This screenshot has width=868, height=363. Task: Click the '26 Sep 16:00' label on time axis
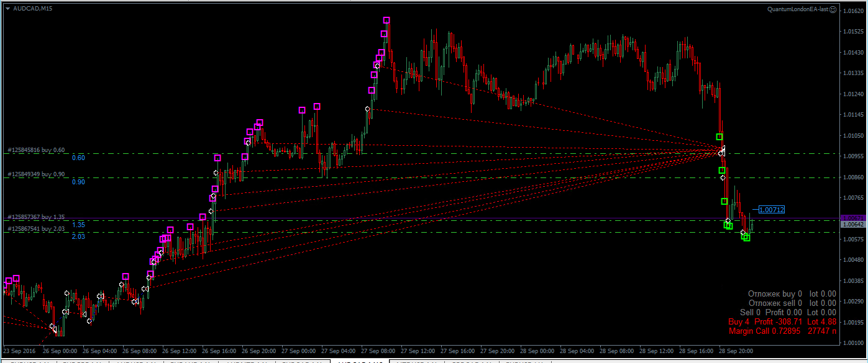pyautogui.click(x=221, y=350)
